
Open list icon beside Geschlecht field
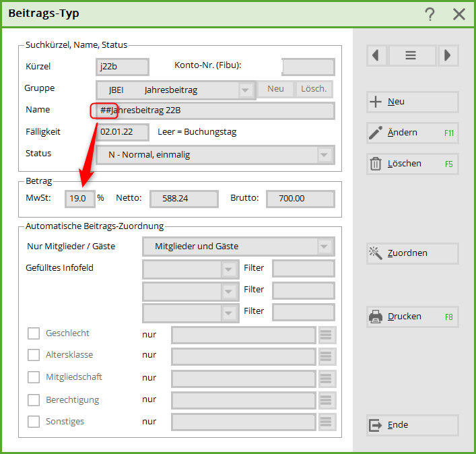click(327, 335)
